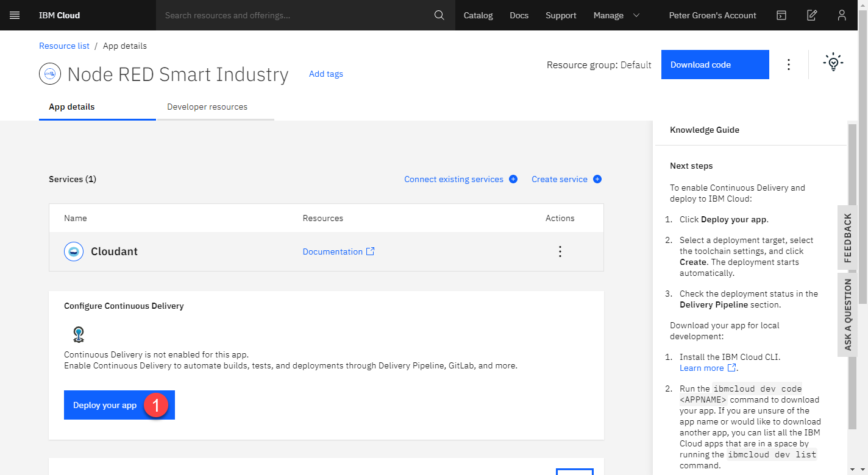
Task: Click Connect existing services link
Action: coord(454,179)
